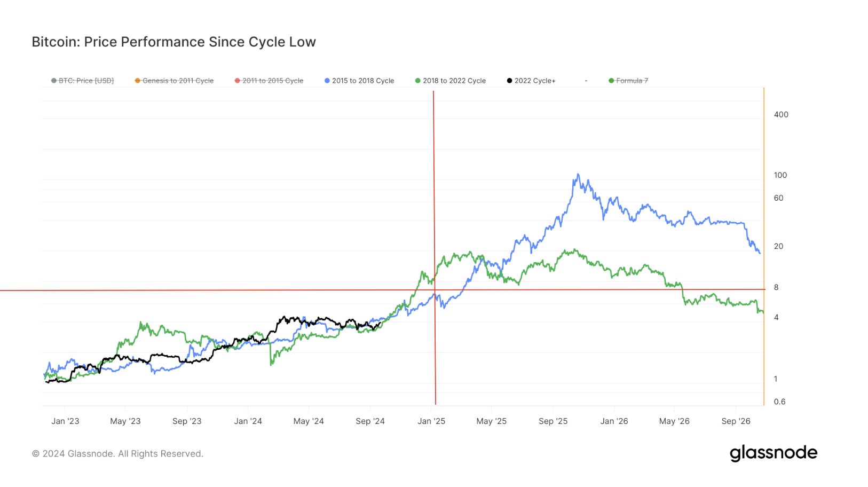Select the Jan '25 x-axis label
The image size is (868, 487).
coord(431,421)
